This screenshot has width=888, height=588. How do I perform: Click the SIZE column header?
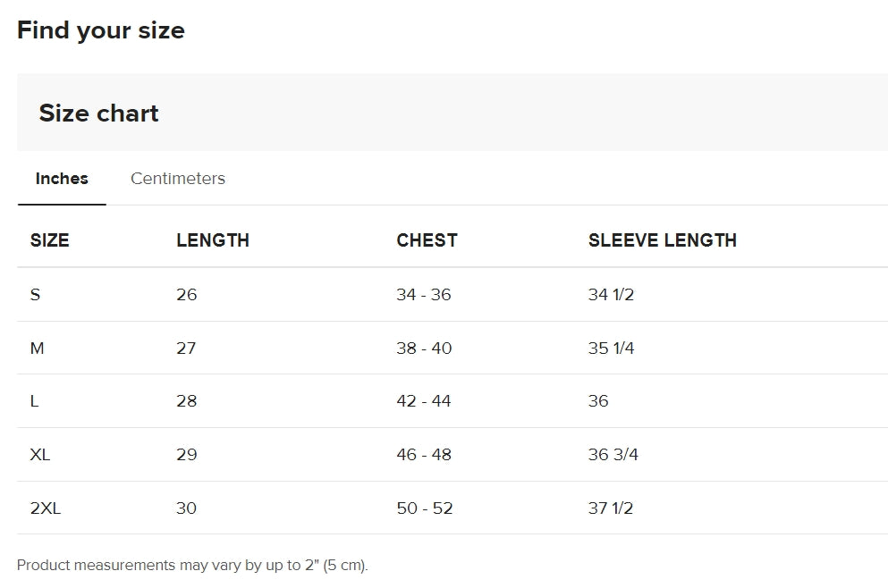coord(50,240)
